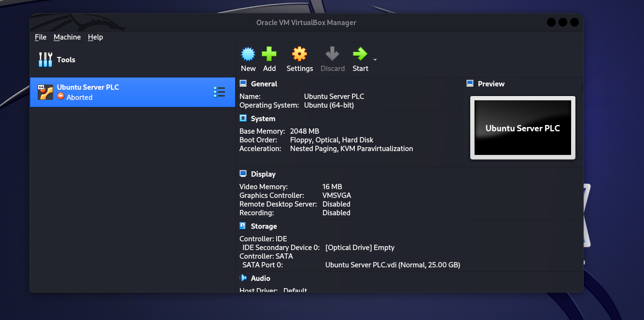
Task: Click the Tools wrench icon in sidebar
Action: [45, 60]
